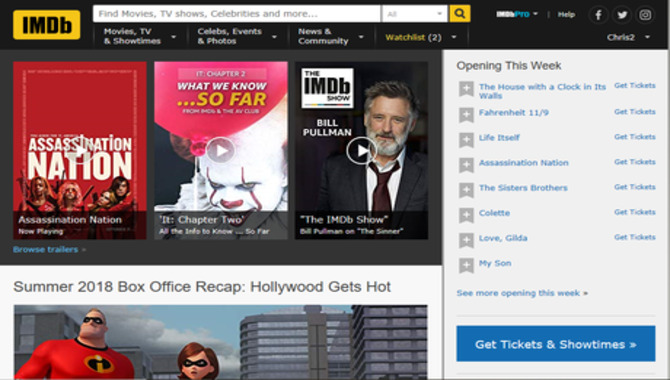Viewport: 670px width, 380px height.
Task: Add My Son to watchlist
Action: [466, 265]
